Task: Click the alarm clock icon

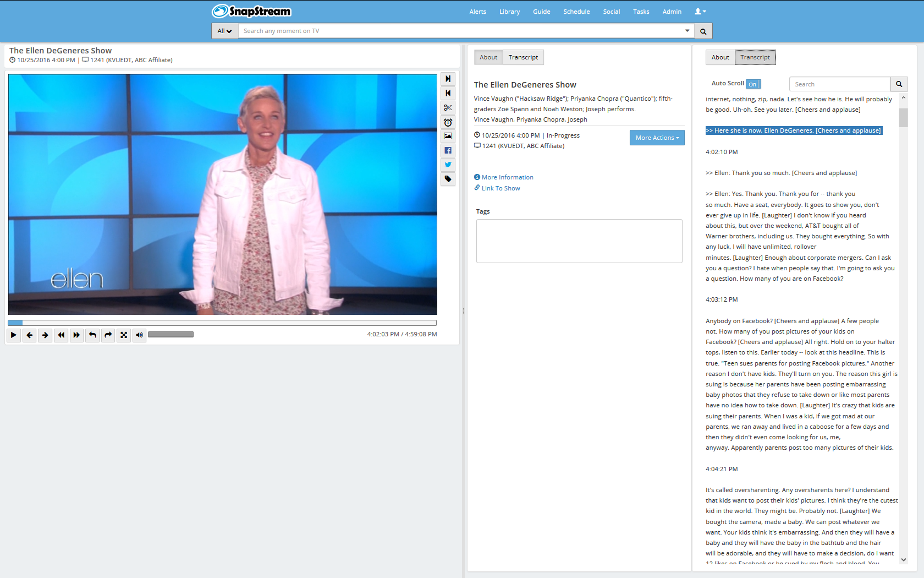Action: 448,122
